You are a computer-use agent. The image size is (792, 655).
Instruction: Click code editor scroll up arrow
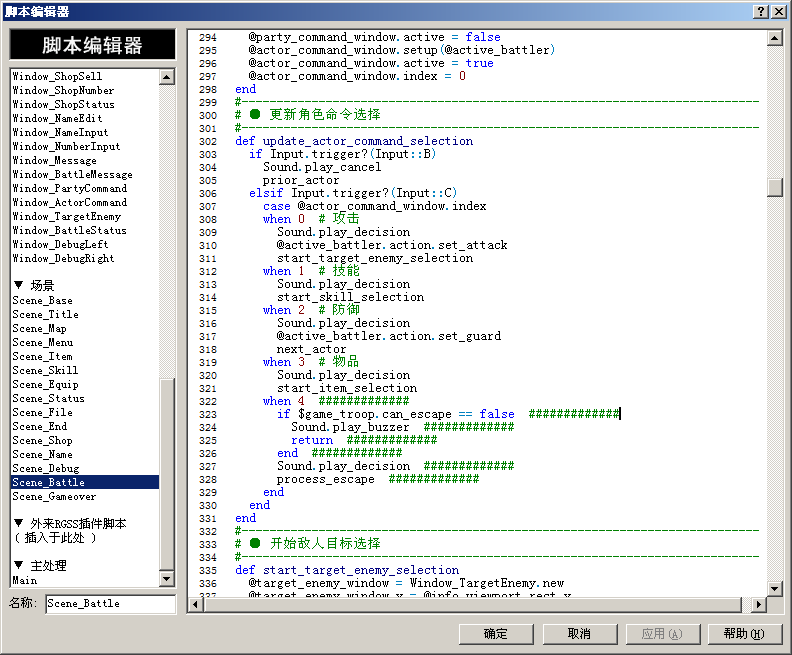(x=774, y=38)
